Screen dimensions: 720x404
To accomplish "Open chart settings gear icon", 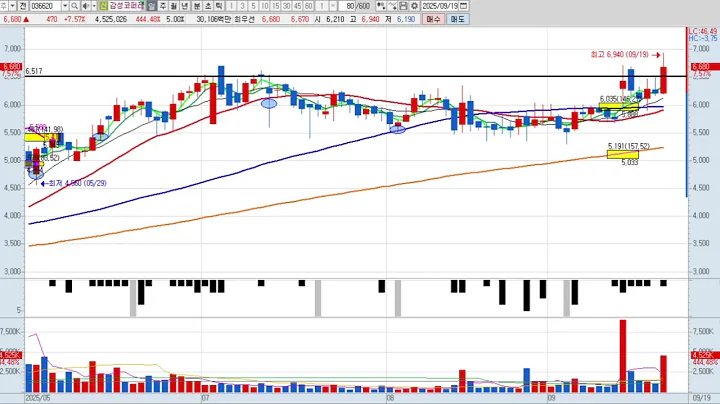I will (x=414, y=6).
